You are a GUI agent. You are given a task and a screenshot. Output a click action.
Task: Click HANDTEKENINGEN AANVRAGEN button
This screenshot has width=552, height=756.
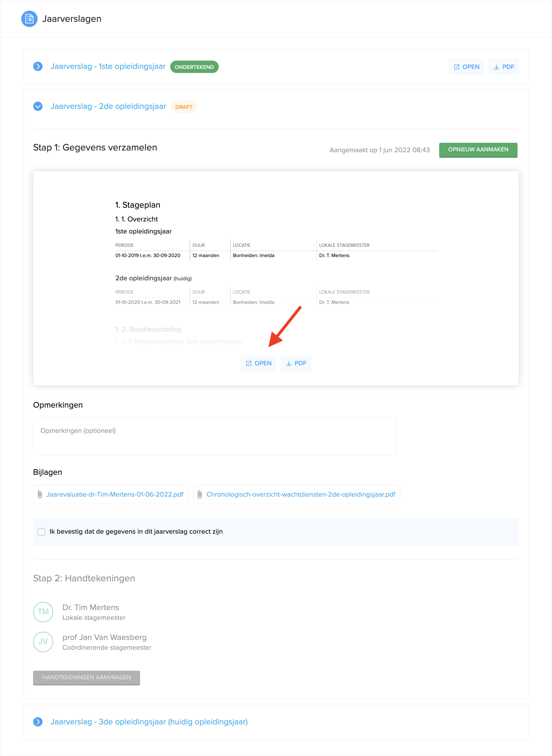pos(86,678)
